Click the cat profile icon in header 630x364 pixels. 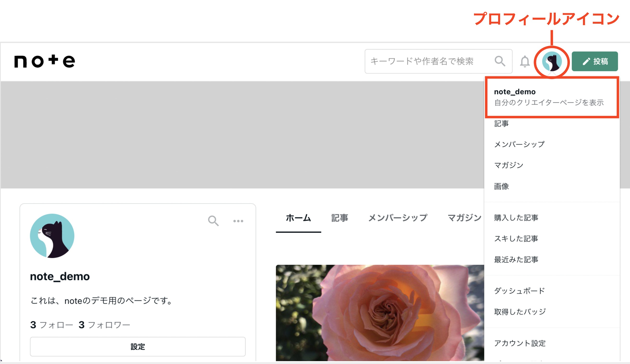[x=552, y=62]
